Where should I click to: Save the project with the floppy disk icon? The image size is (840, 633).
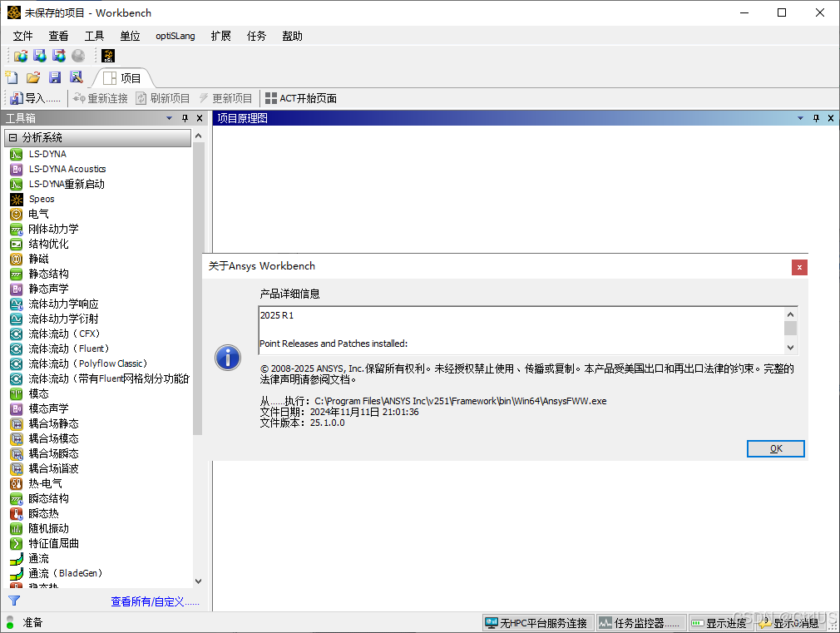55,77
